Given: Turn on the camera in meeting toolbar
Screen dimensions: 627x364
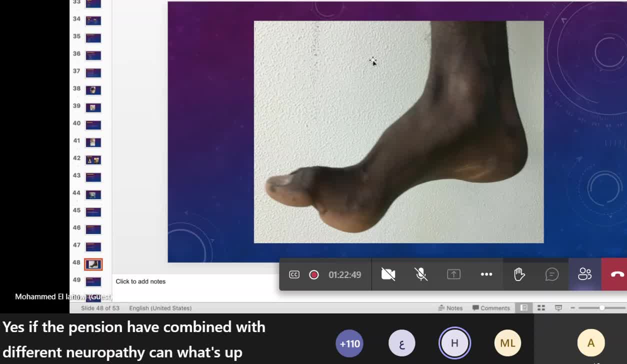Looking at the screenshot, I should [388, 274].
